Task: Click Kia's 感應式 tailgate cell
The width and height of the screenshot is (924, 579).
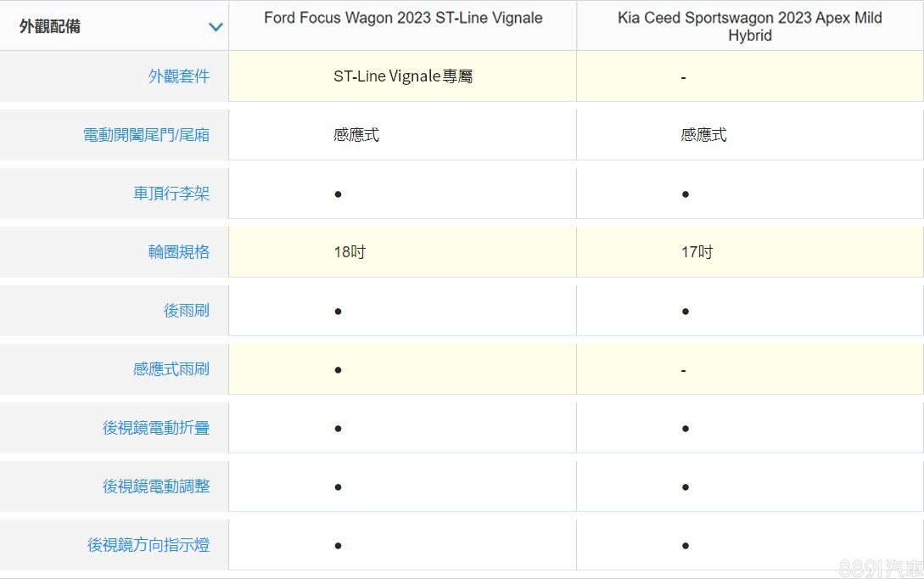Action: (x=703, y=135)
